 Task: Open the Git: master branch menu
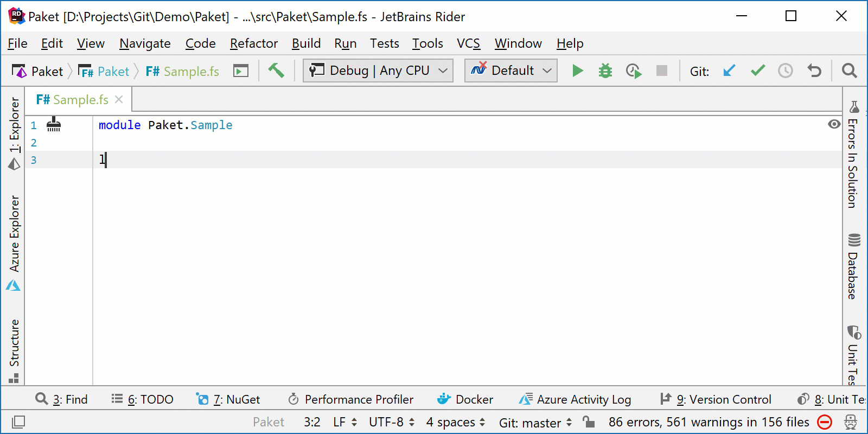(x=535, y=422)
